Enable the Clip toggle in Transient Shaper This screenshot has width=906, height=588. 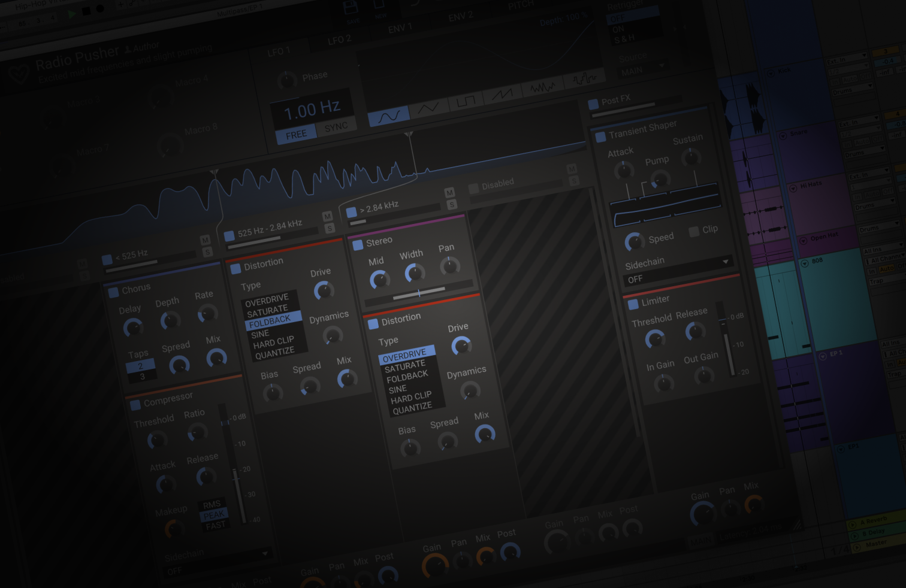tap(694, 232)
